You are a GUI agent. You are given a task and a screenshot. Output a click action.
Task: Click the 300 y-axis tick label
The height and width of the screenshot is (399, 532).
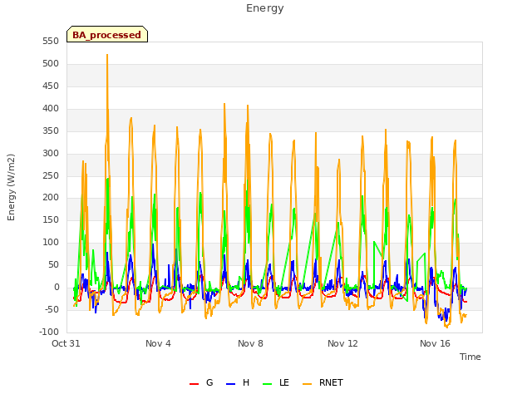[51, 153]
